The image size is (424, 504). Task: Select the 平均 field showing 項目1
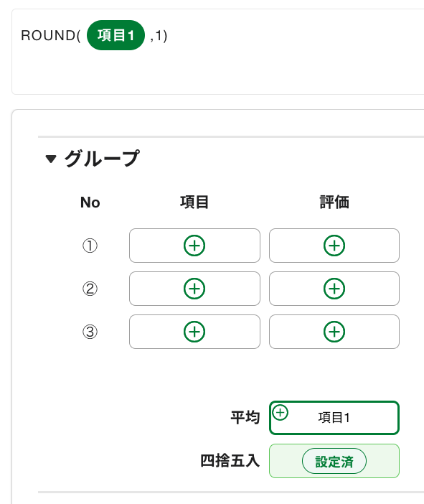334,418
